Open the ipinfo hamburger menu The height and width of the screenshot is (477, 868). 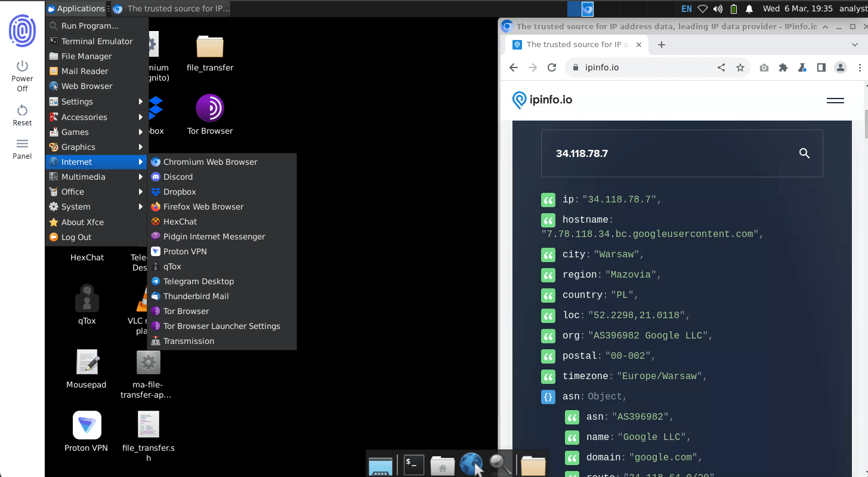[835, 100]
